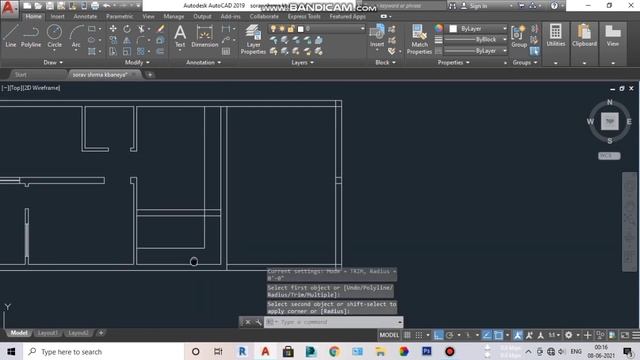Open the Annotate ribbon tab

pos(85,16)
